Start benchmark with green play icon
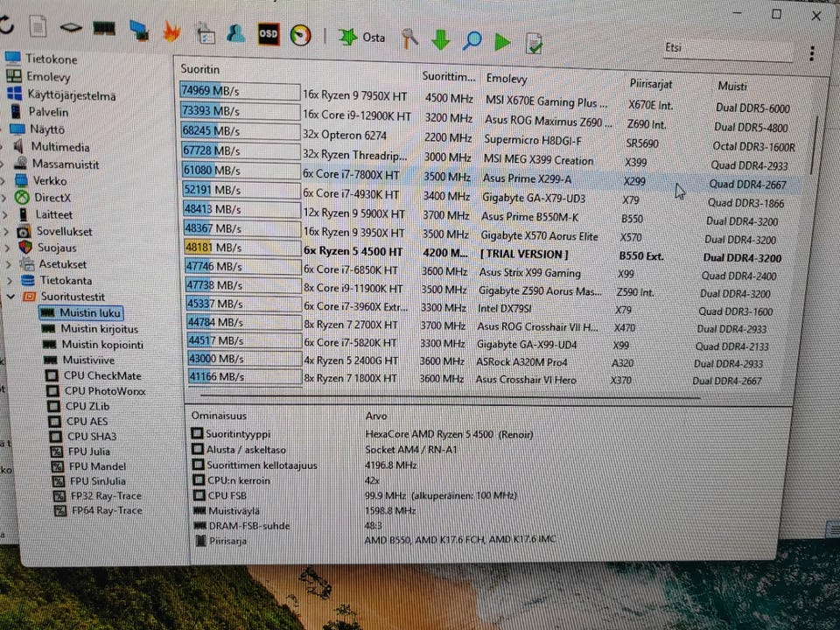Viewport: 840px width, 630px height. (502, 42)
